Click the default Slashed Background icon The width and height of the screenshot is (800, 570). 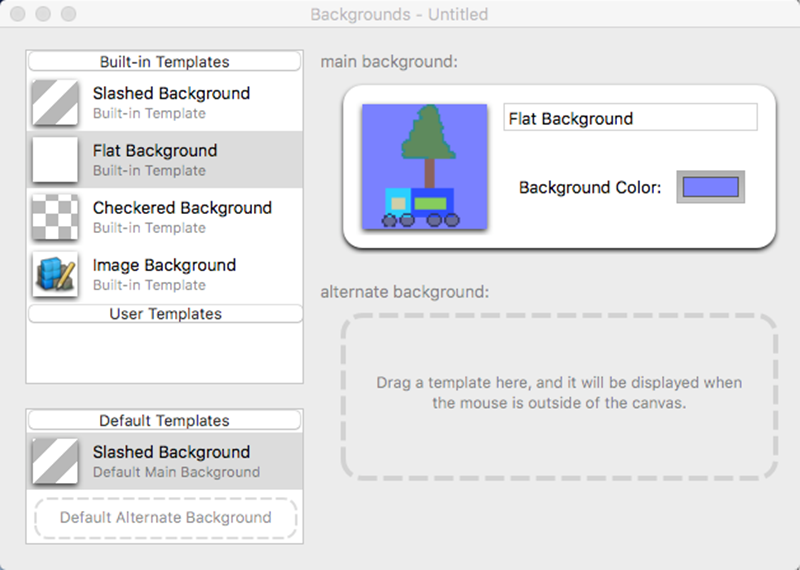coord(55,461)
